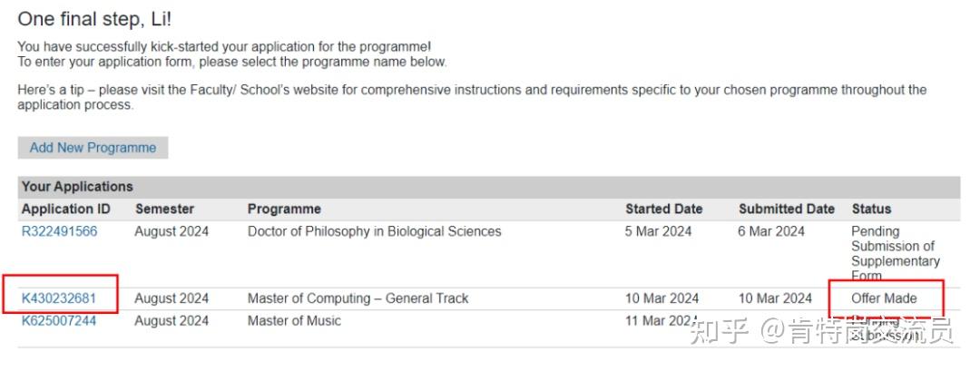980x371 pixels.
Task: Click the Offer Made status
Action: 884,298
